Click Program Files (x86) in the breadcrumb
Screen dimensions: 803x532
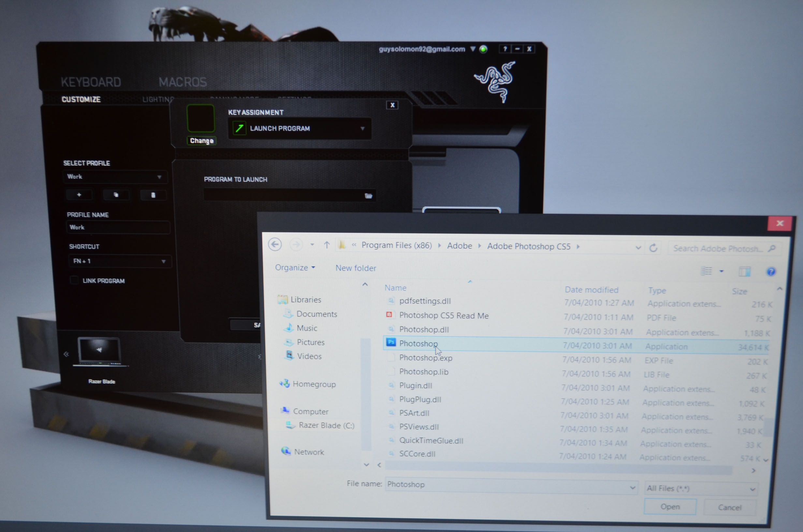pos(397,245)
